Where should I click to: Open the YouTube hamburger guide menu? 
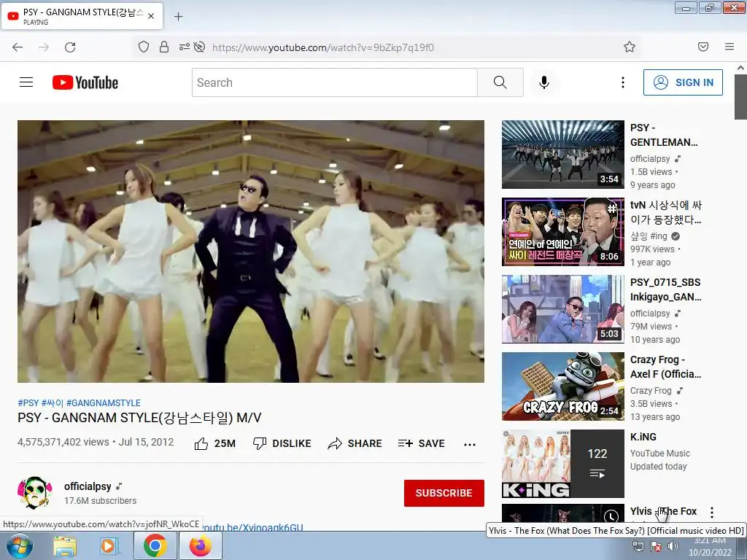pyautogui.click(x=26, y=82)
